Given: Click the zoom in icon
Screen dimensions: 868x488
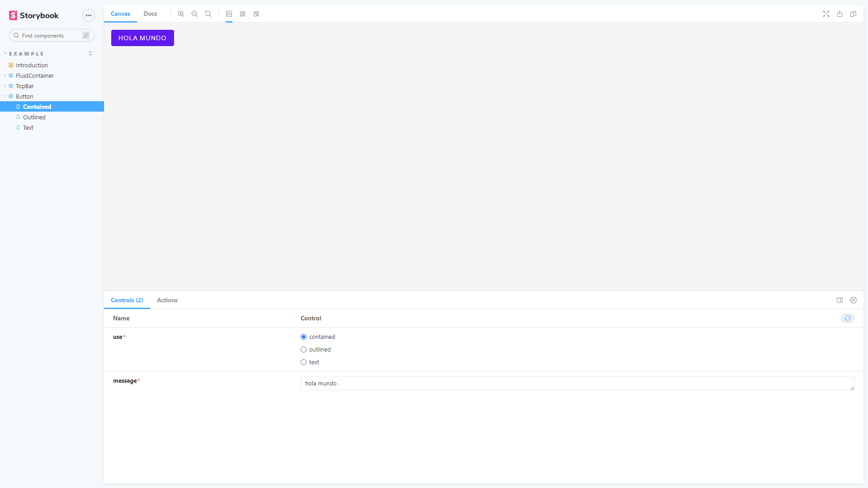Looking at the screenshot, I should click(181, 14).
